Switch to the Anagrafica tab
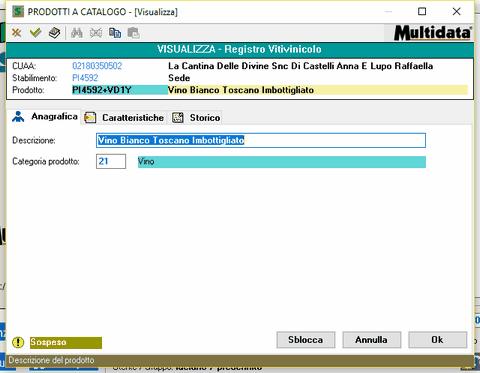Screen dimensions: 480x373 45,117
